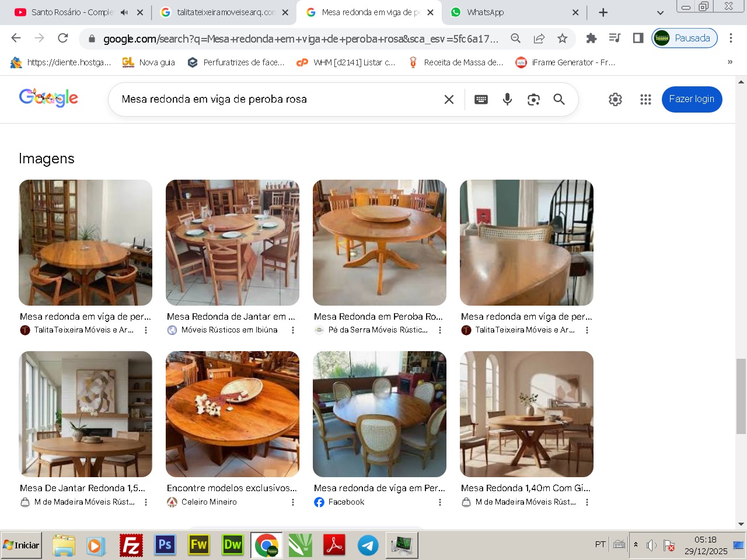The width and height of the screenshot is (747, 560).
Task: Open the Chrome extensions puzzle icon
Action: (591, 38)
